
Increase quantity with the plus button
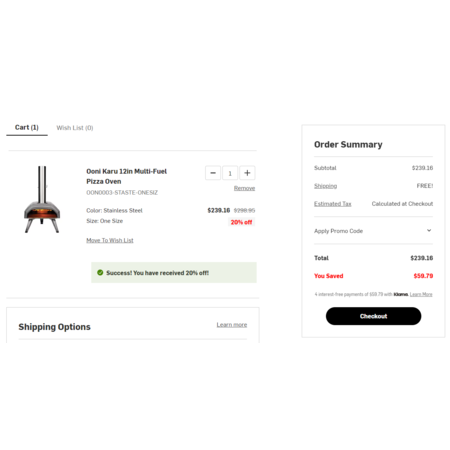tap(247, 173)
